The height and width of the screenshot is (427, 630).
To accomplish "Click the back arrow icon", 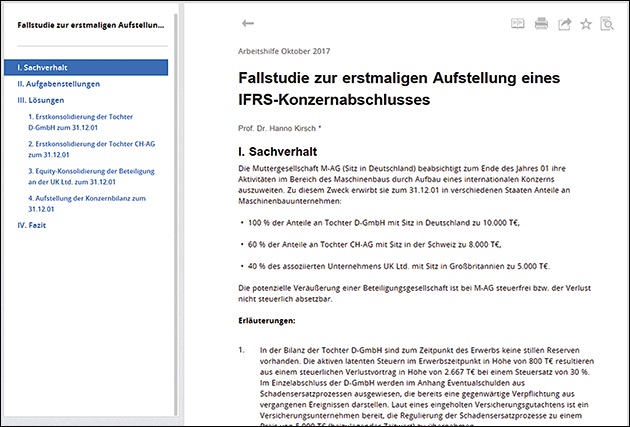I will 248,22.
